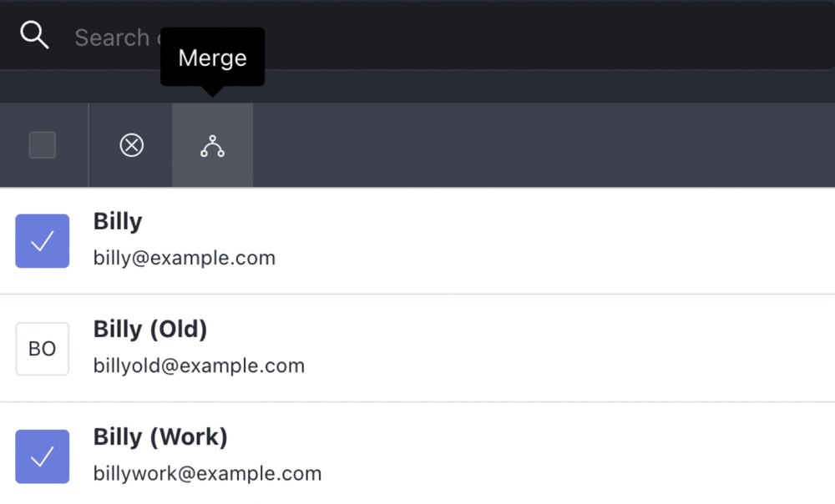Select the BO avatar for Billy (Old)
The height and width of the screenshot is (504, 835).
pyautogui.click(x=42, y=349)
